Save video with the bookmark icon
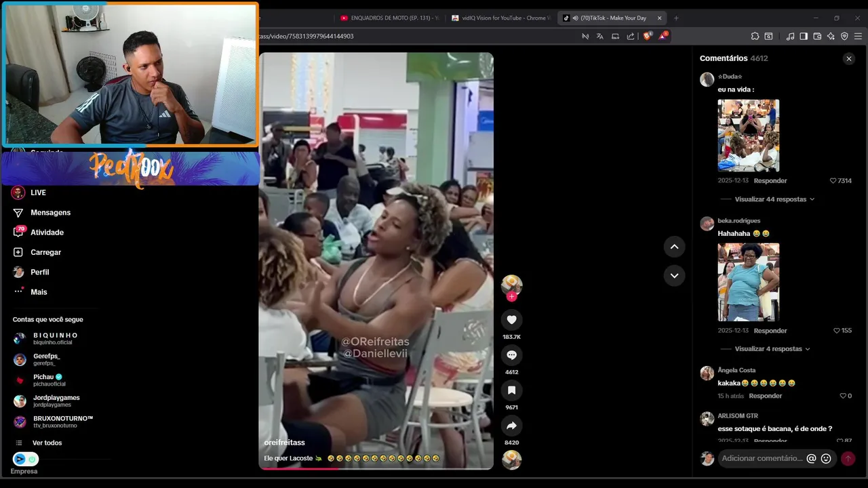 pos(511,390)
